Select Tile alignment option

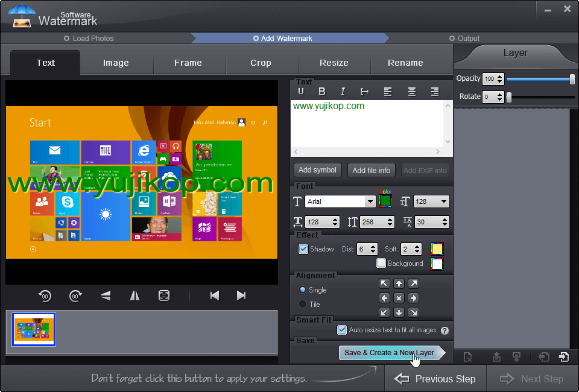pos(303,304)
